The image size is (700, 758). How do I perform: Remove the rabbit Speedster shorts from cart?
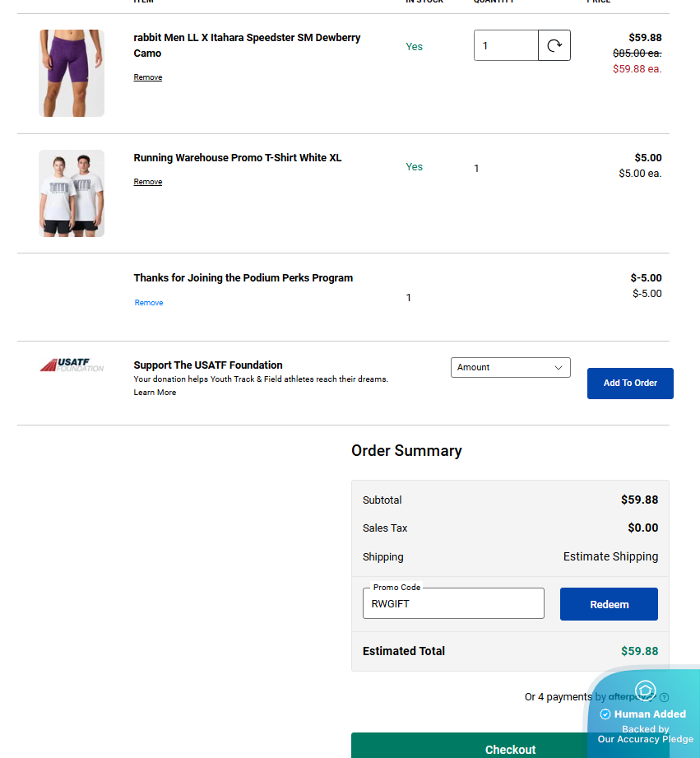(148, 77)
